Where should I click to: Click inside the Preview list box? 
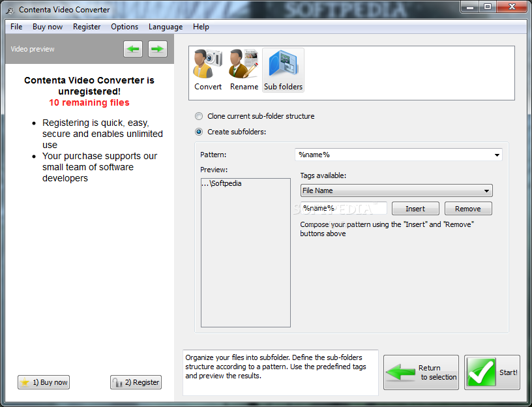(x=246, y=252)
